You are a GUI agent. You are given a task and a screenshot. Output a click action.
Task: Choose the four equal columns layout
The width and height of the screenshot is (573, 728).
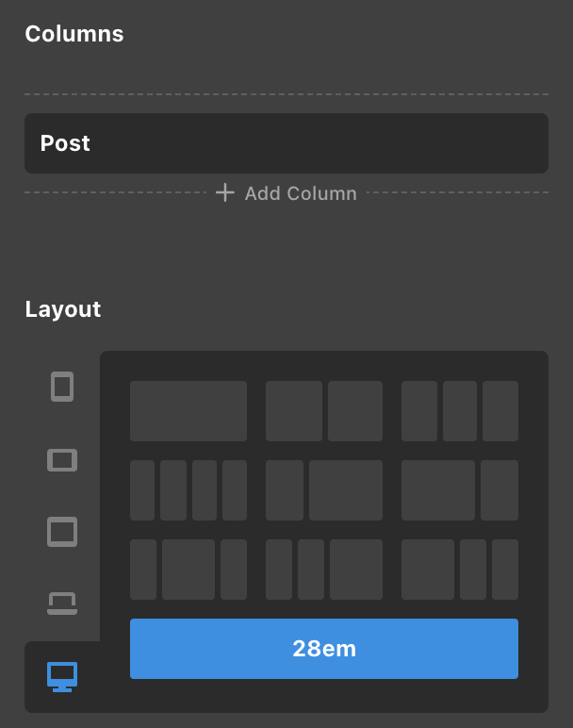click(x=188, y=490)
